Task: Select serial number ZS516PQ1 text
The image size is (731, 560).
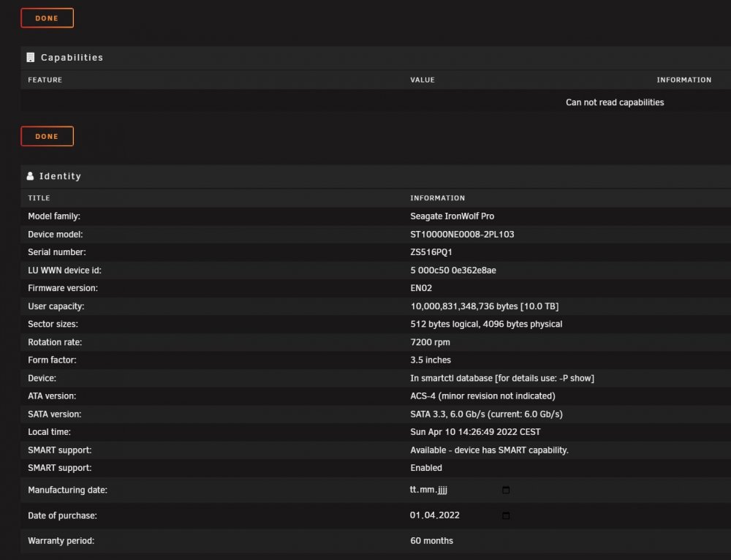Action: [x=431, y=252]
